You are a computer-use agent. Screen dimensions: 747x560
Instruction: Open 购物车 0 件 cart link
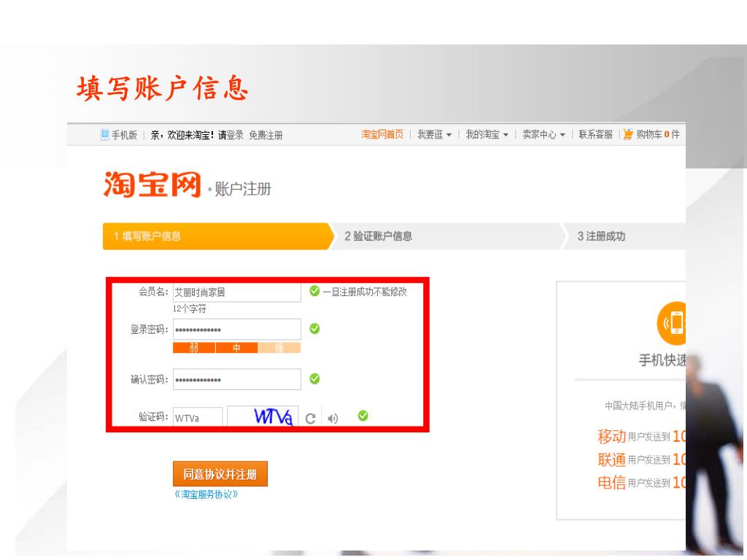pos(657,135)
